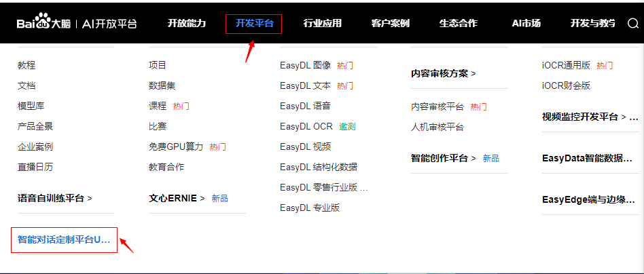
Task: Open the EasyData智能数据 link
Action: [588, 158]
